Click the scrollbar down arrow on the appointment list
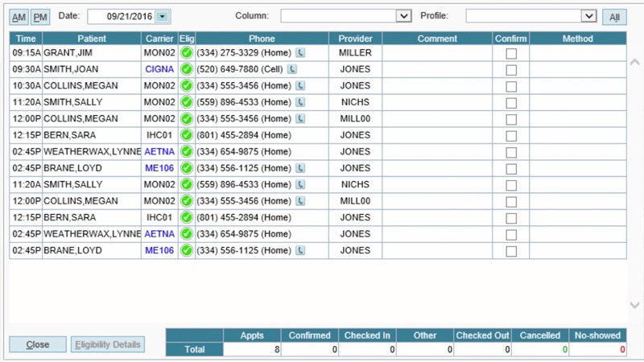 [634, 305]
